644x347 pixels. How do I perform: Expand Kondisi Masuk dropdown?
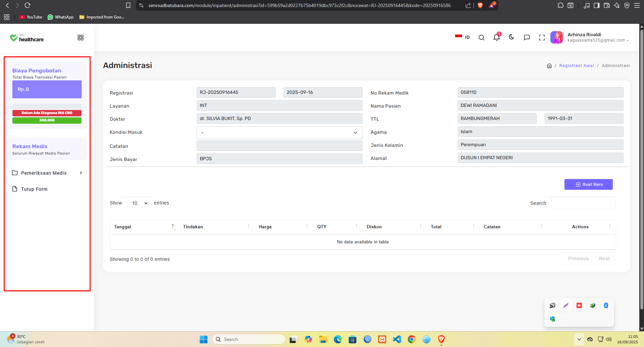coord(279,133)
